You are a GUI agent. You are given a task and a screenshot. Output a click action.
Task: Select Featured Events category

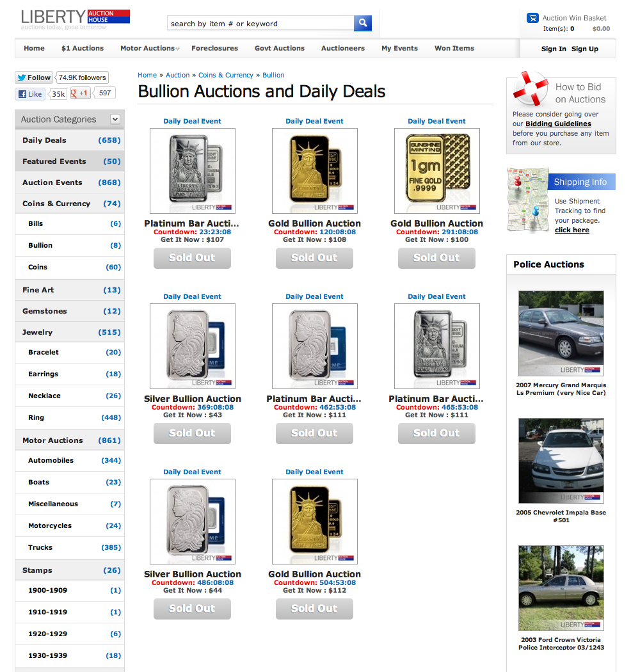pyautogui.click(x=70, y=161)
